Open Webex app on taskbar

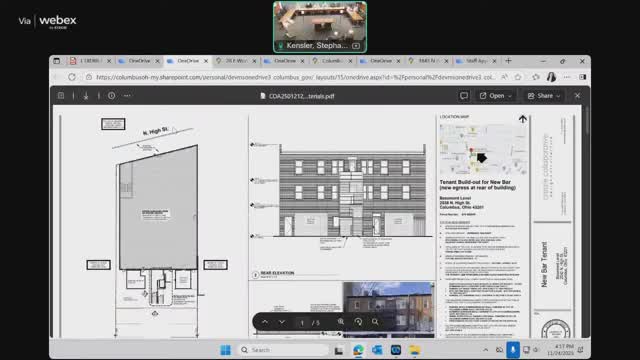[396, 350]
